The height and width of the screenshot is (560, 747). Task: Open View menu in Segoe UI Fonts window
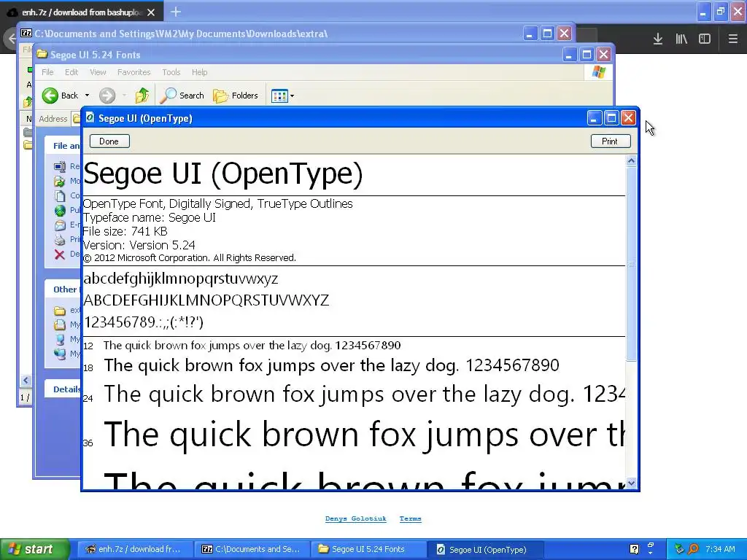tap(98, 72)
